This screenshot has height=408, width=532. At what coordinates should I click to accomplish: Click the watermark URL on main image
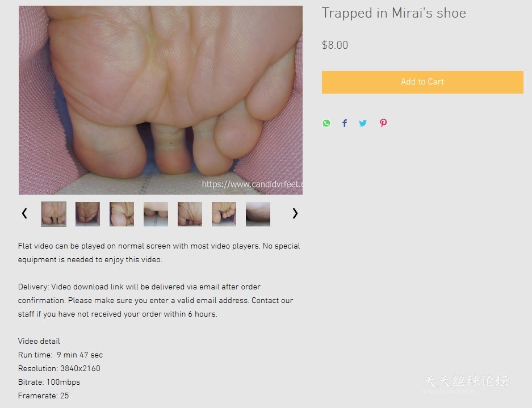pos(252,184)
